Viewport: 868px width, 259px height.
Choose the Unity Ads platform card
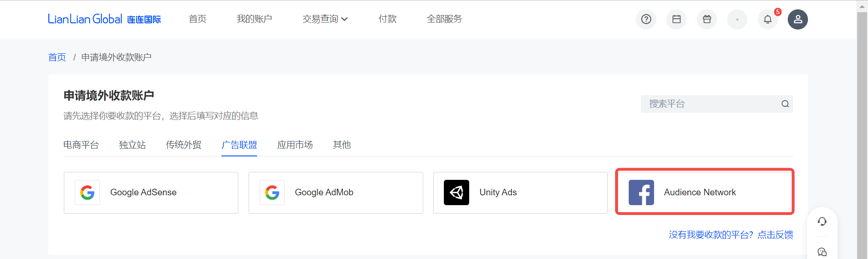click(x=520, y=192)
